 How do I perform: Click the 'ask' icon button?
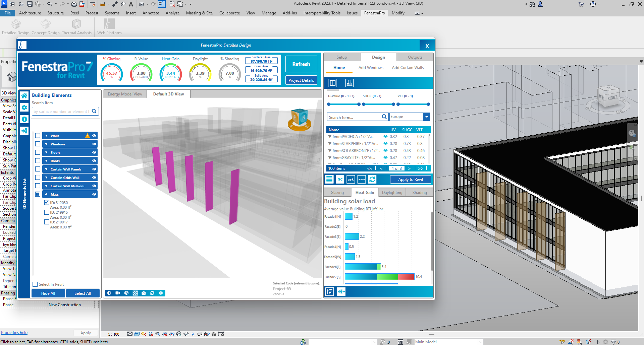click(351, 180)
